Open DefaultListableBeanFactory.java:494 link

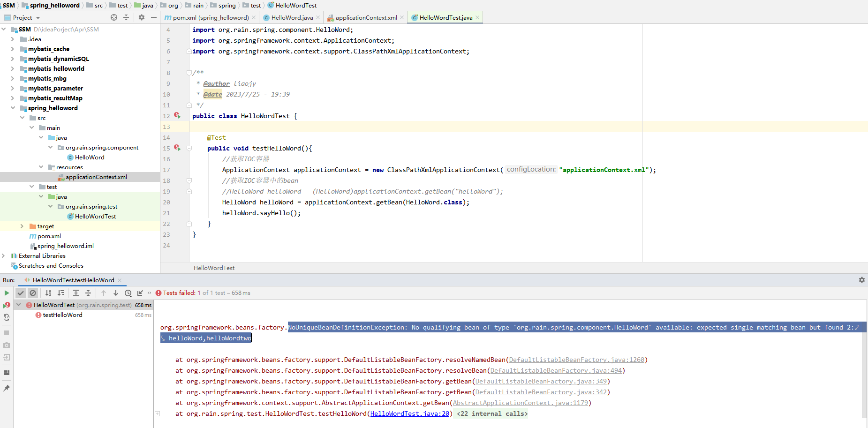click(x=556, y=370)
